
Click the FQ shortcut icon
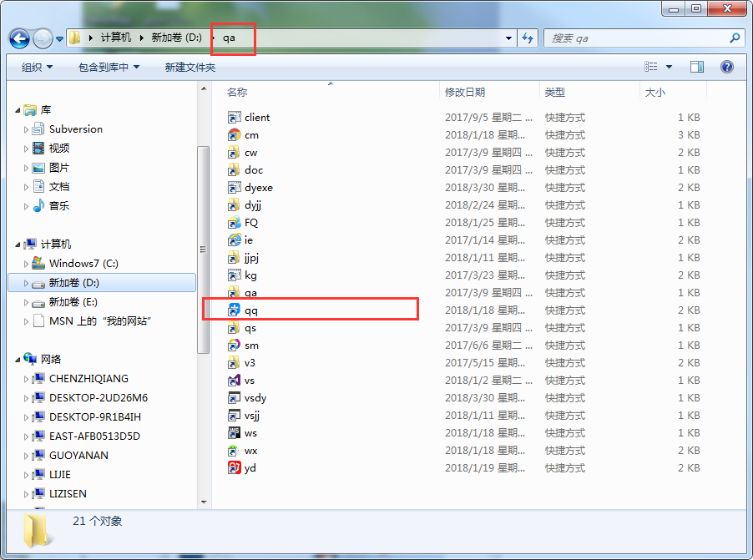pos(234,223)
